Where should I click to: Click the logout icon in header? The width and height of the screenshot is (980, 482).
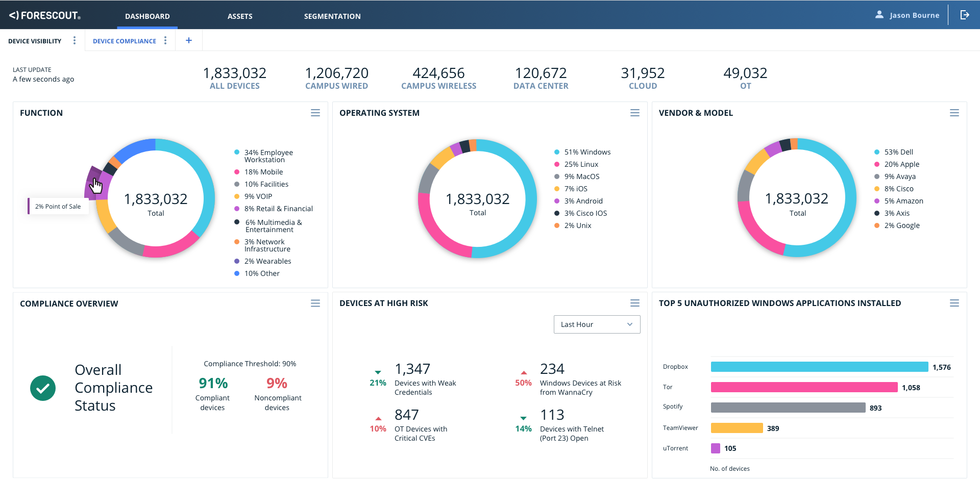(x=964, y=15)
